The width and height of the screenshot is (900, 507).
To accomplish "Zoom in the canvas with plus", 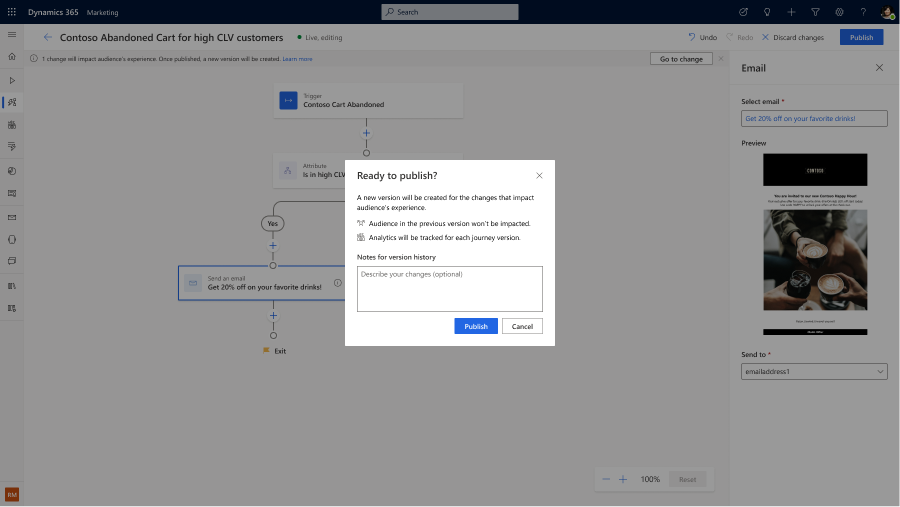I will point(623,479).
